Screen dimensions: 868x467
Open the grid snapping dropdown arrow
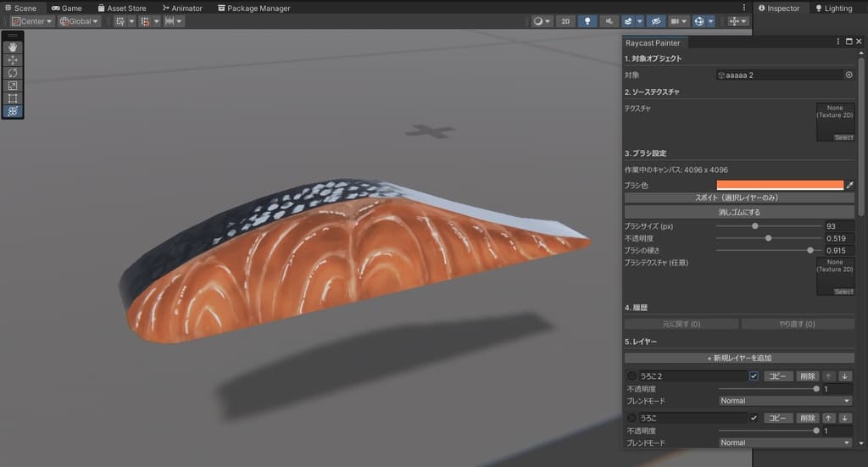click(x=157, y=21)
